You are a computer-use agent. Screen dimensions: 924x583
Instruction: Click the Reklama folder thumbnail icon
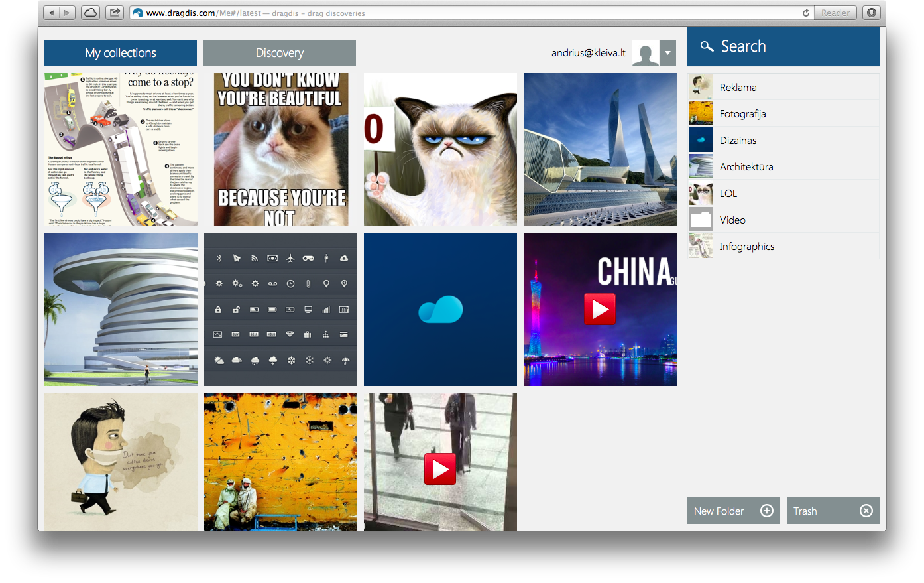pyautogui.click(x=701, y=87)
